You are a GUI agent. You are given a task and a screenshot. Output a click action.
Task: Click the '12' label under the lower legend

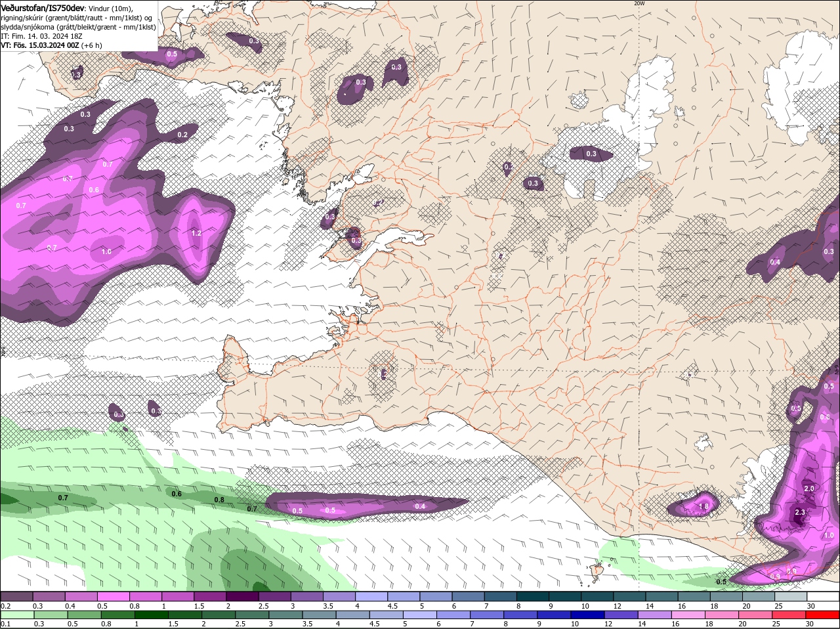coord(608,624)
